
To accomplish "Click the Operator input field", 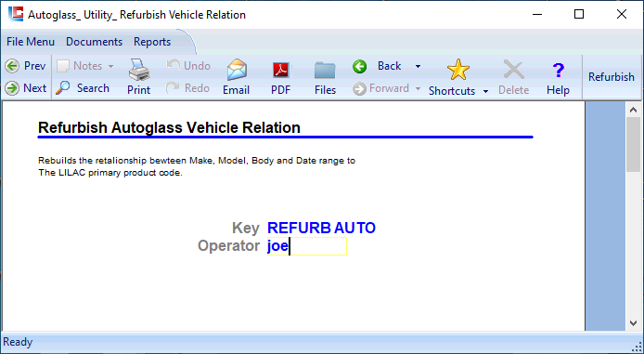I will click(307, 246).
